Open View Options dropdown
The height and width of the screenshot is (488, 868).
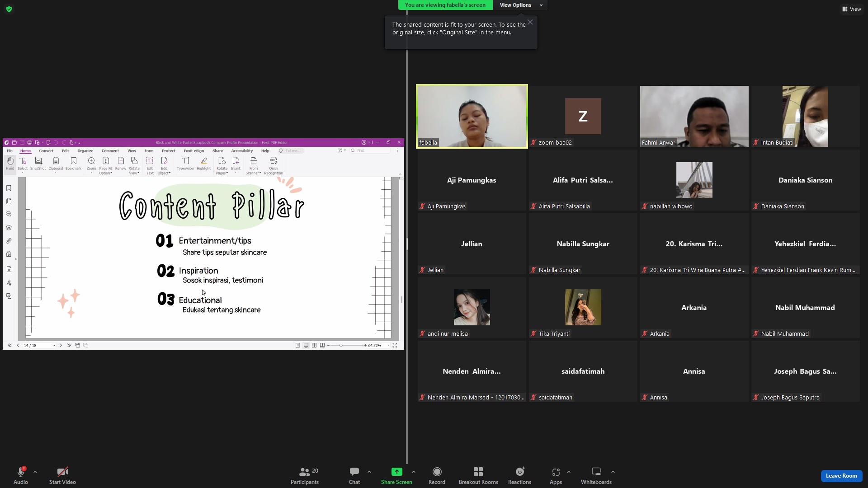tap(521, 5)
